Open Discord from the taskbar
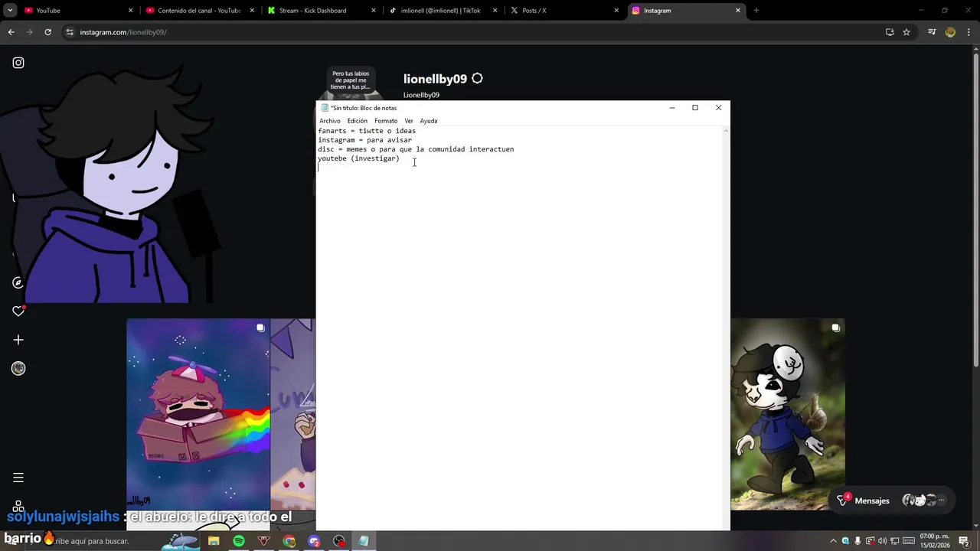Viewport: 980px width, 551px height. click(x=314, y=541)
